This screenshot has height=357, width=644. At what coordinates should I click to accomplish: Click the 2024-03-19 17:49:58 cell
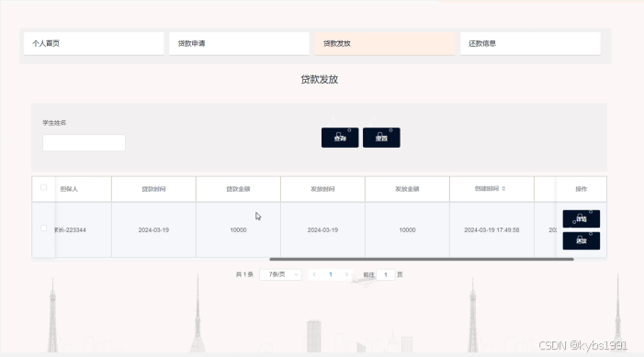[x=491, y=230]
